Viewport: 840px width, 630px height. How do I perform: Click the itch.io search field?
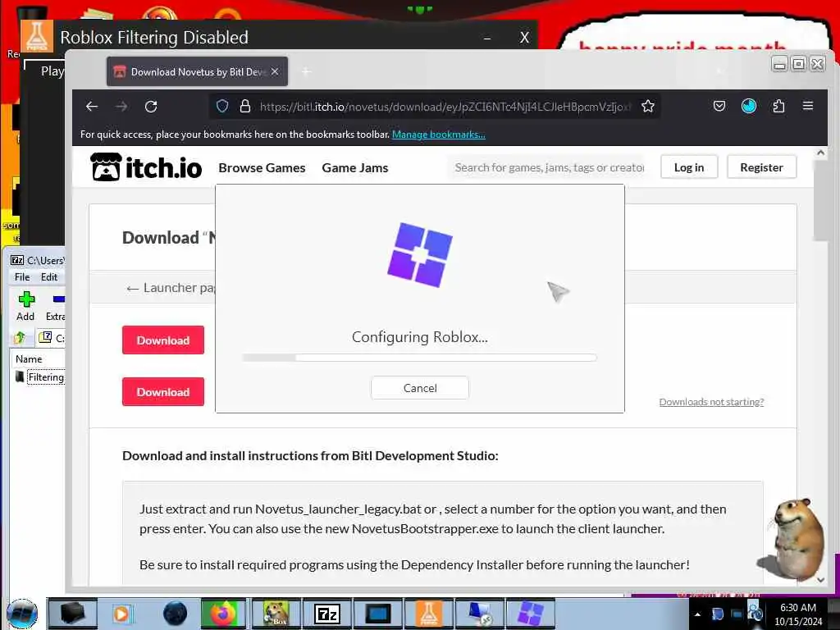pos(549,167)
